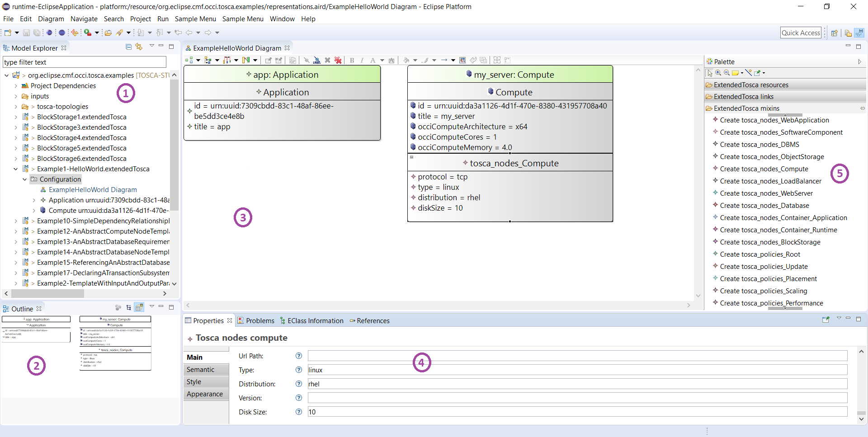Screen dimensions: 868x437
Task: Expand the inputs folder in Model Explorer
Action: point(15,96)
